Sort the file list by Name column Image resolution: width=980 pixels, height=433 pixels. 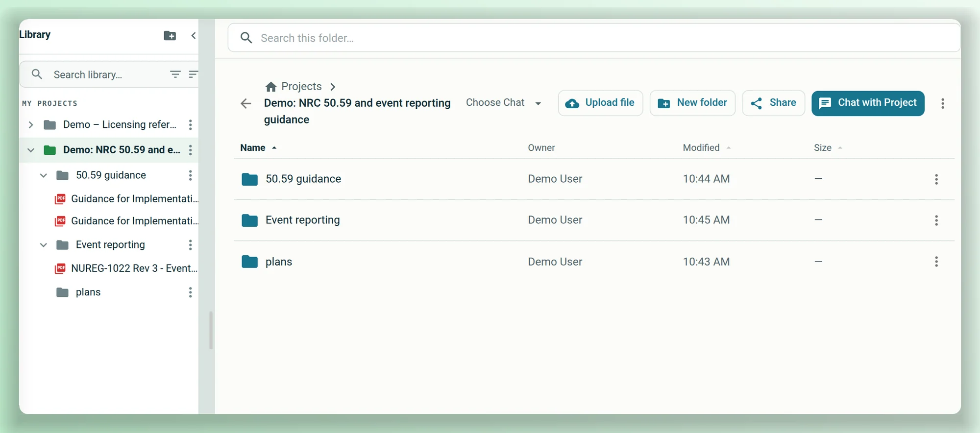click(x=258, y=148)
